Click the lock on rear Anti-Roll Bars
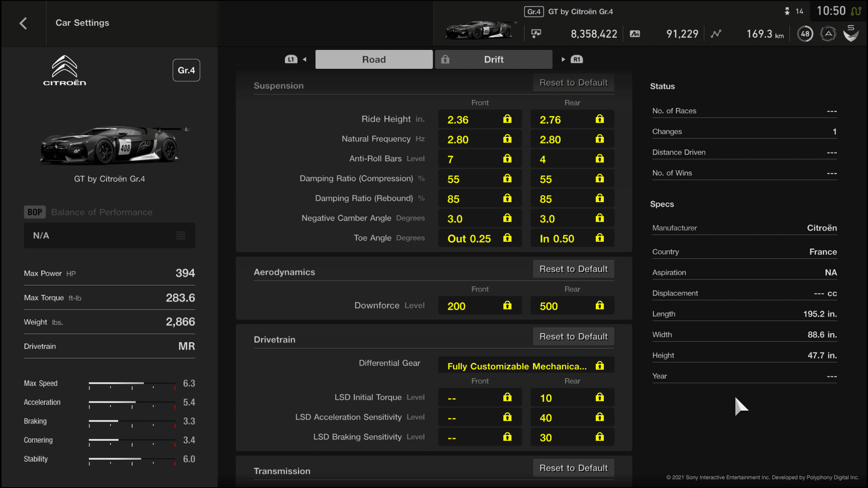 [x=599, y=159]
